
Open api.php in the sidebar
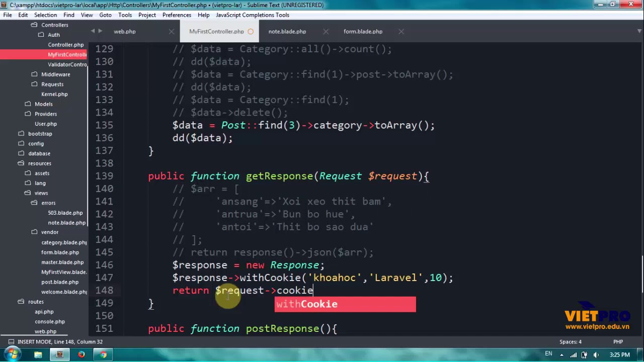click(44, 312)
